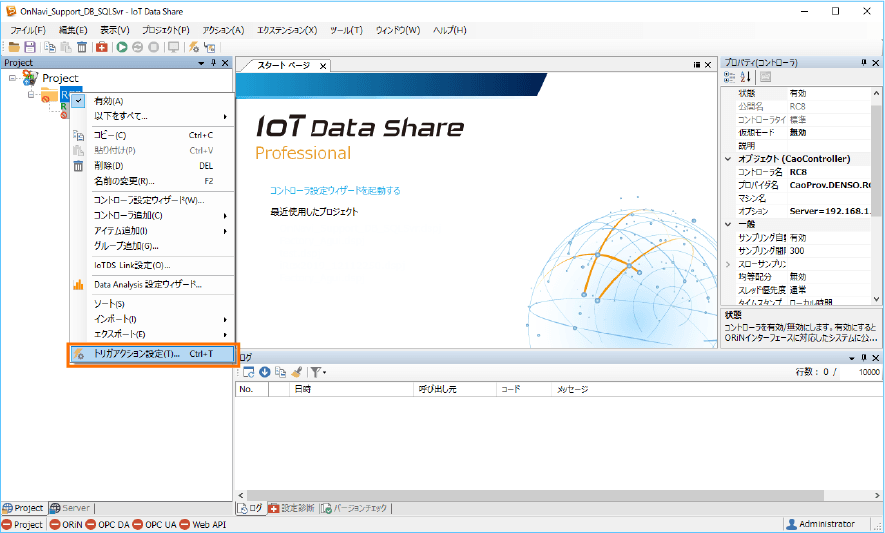Screen dimensions: 885x533
Task: Click the log filter funnel icon
Action: click(x=315, y=372)
